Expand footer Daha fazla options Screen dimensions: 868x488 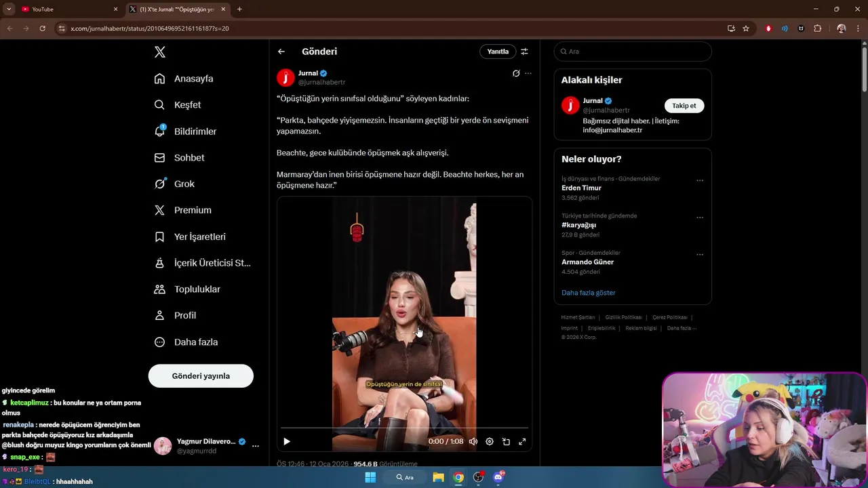pyautogui.click(x=682, y=328)
